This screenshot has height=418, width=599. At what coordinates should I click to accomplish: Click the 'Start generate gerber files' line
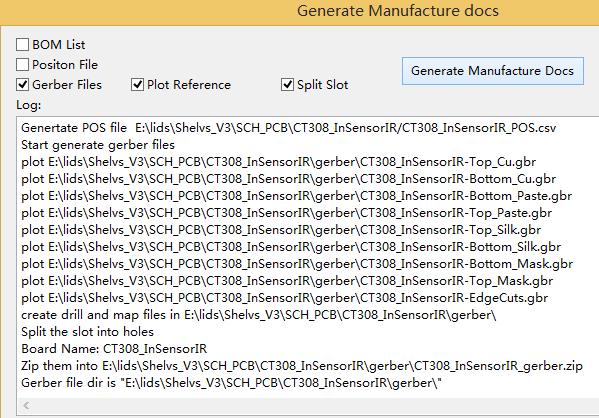click(98, 145)
